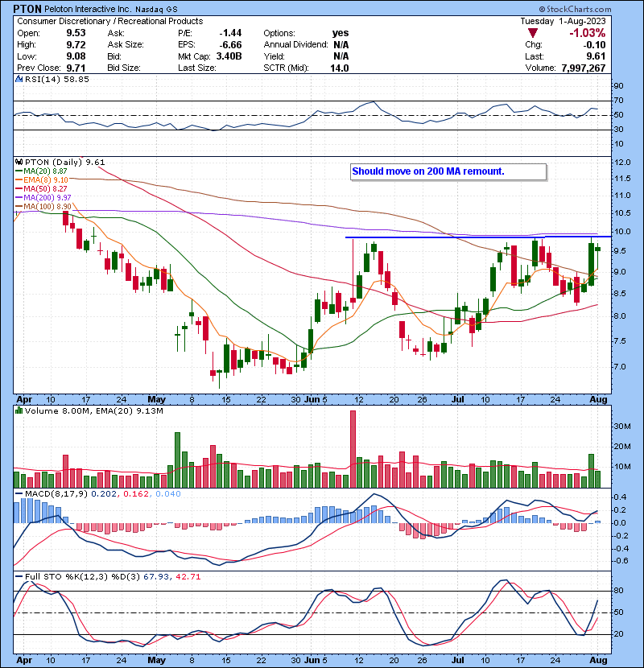Click the percent change -1.03%
The height and width of the screenshot is (668, 644).
coord(588,33)
